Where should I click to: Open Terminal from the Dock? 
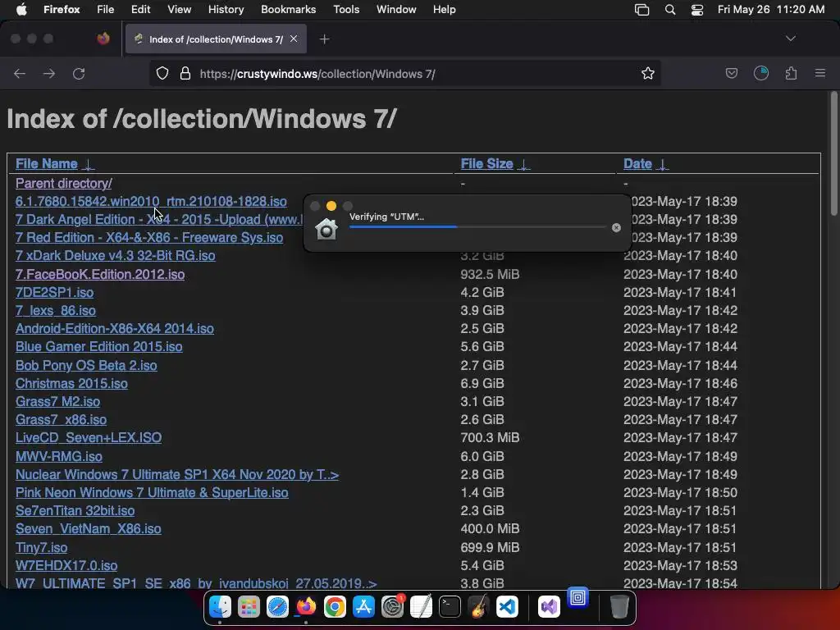pyautogui.click(x=450, y=607)
